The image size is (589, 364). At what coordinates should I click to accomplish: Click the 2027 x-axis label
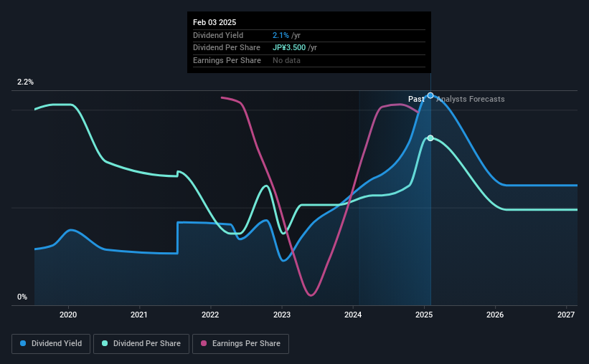[566, 315]
